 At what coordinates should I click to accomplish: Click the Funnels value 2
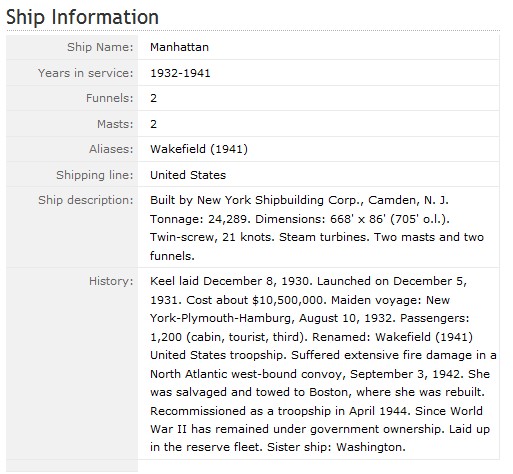153,98
